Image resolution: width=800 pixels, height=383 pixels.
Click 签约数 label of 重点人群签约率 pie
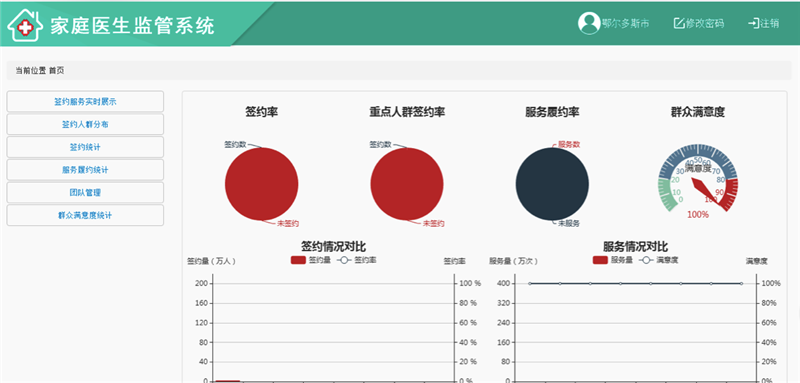tap(381, 144)
